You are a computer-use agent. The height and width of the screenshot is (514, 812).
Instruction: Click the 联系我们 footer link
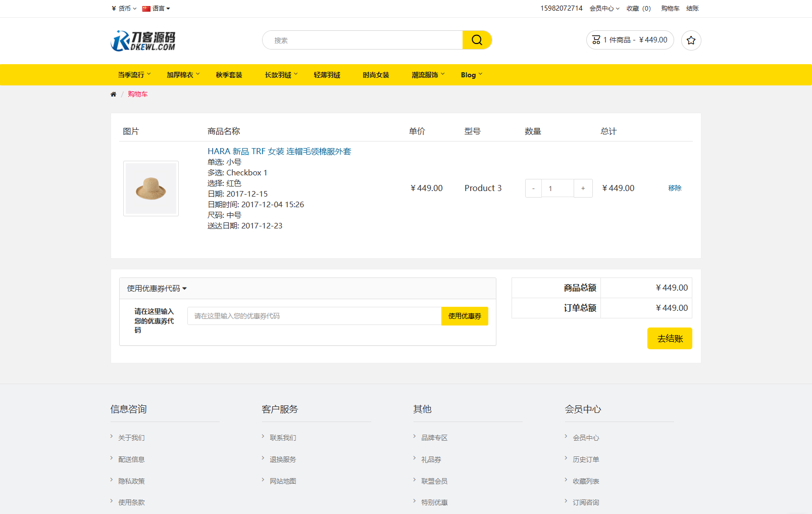[283, 437]
